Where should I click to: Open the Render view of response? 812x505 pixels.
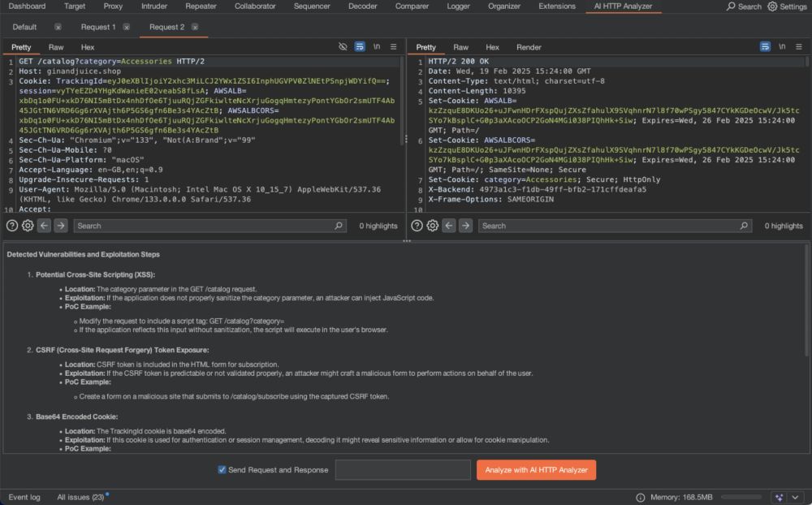coord(529,47)
